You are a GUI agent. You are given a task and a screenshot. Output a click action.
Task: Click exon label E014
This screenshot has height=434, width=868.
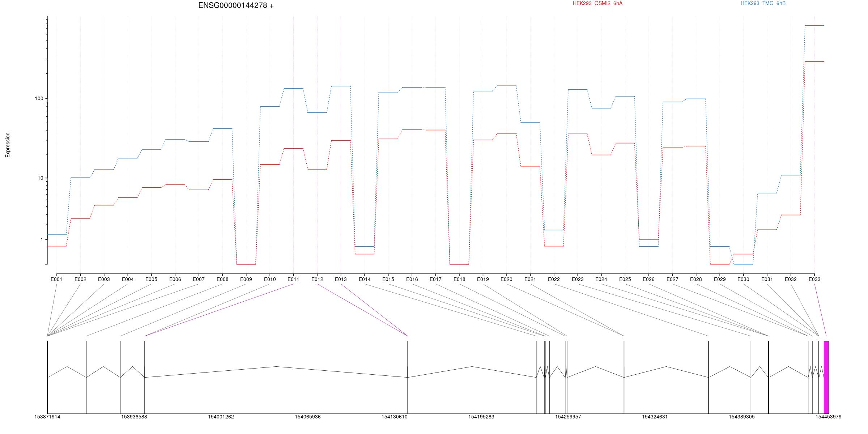click(x=365, y=279)
